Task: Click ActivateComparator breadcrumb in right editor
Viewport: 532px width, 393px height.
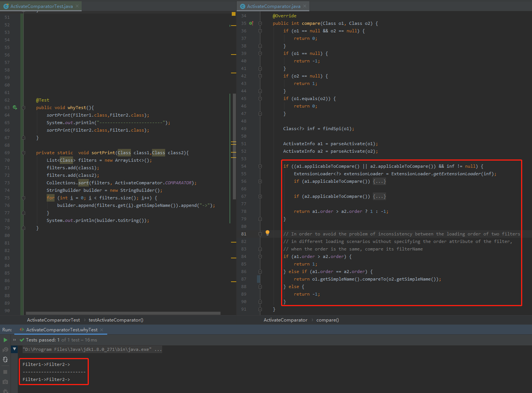Action: coord(286,320)
